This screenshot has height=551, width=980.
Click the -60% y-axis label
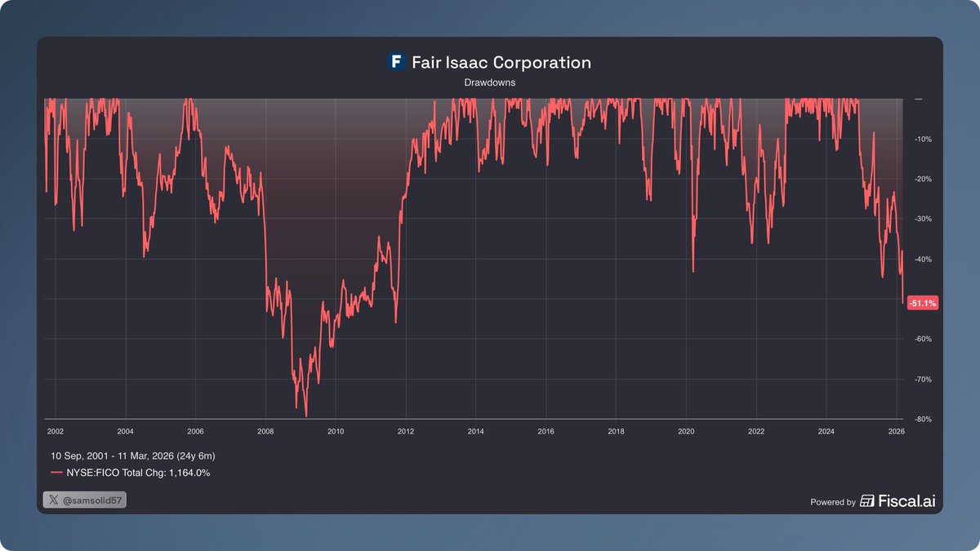tap(924, 339)
